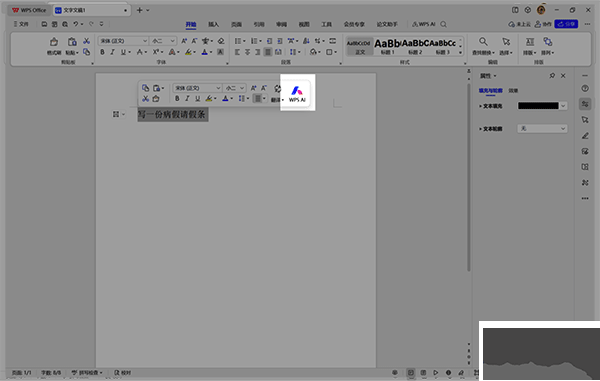Click the Clear Formatting eraser icon in ribbon
Image resolution: width=600 pixels, height=381 pixels.
click(221, 41)
